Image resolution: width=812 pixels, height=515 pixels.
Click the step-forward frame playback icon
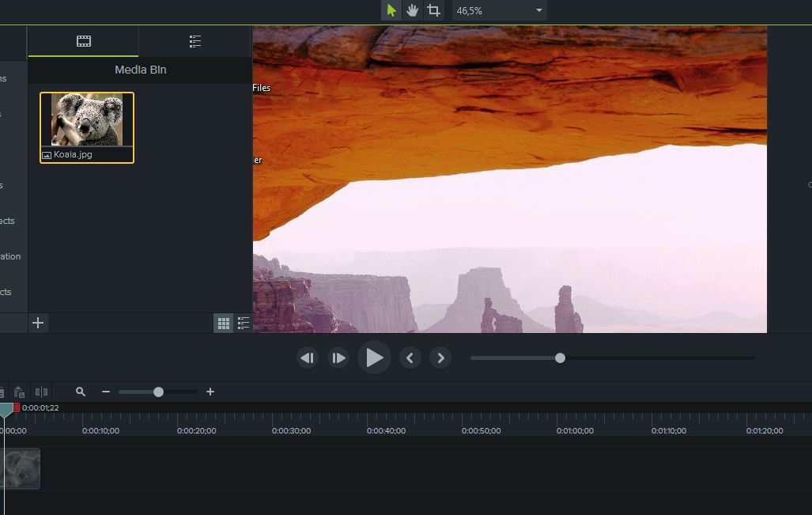coord(338,358)
